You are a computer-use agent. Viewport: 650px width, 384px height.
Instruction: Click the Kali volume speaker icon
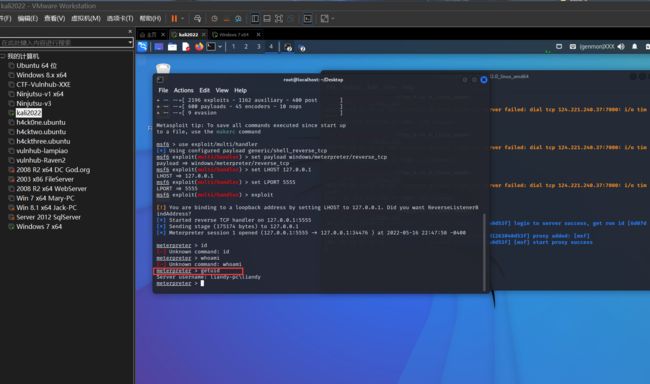tap(621, 47)
